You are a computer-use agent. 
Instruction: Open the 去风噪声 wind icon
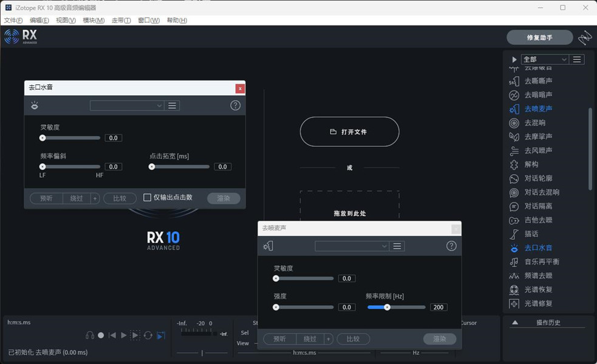tap(514, 150)
